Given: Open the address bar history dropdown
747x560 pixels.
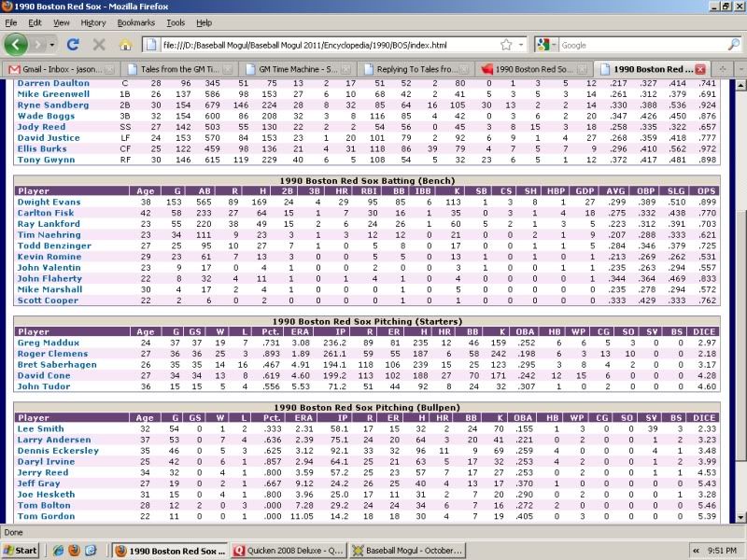Looking at the screenshot, I should pos(521,45).
